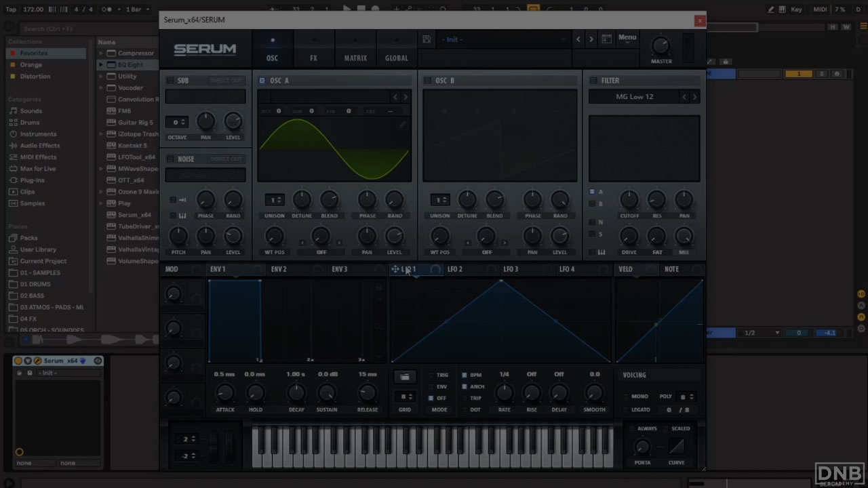Viewport: 868px width, 488px height.
Task: Open the Init preset name dropdown
Action: (502, 39)
